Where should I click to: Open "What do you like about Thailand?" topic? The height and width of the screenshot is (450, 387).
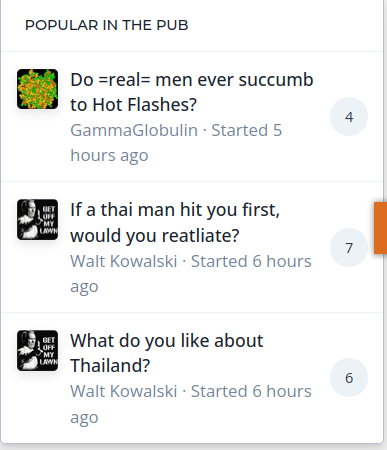point(167,353)
